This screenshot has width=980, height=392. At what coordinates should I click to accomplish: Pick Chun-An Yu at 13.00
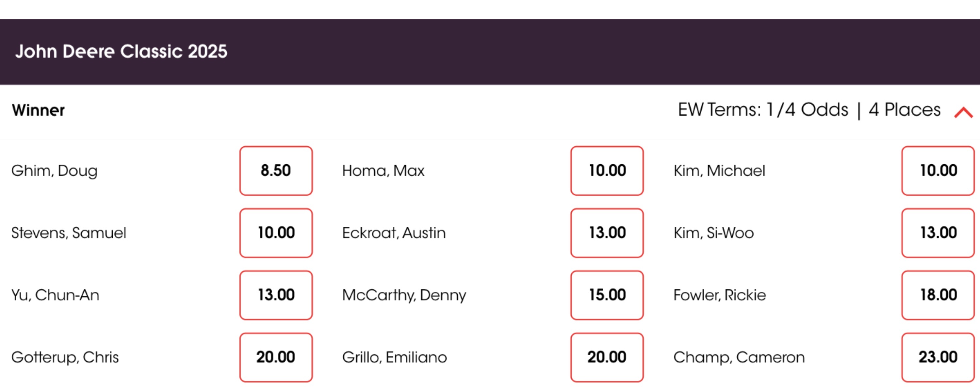[276, 295]
